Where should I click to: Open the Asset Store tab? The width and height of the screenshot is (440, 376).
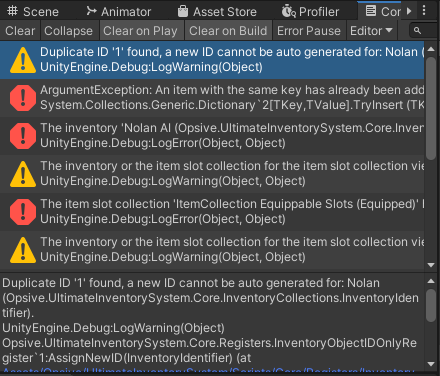coord(217,12)
